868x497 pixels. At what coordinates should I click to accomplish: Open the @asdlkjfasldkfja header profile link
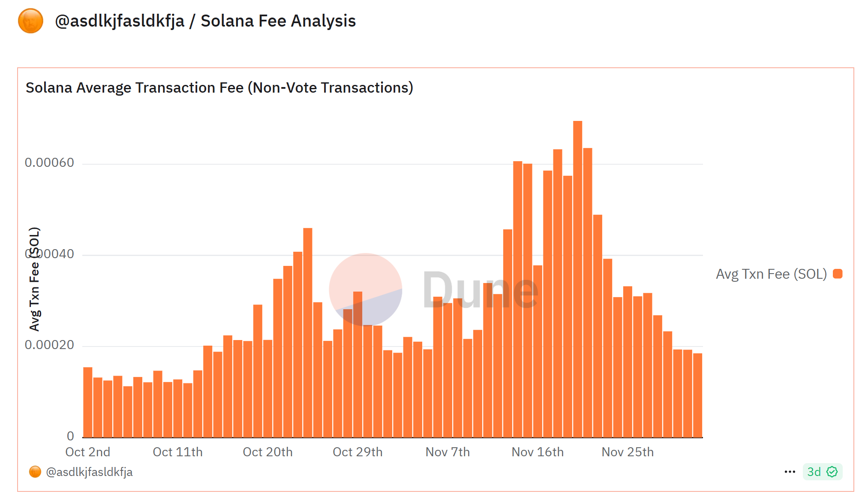(x=120, y=21)
